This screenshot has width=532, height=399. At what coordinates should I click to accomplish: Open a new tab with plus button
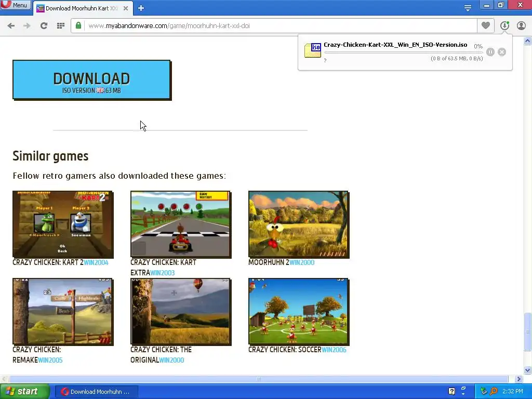(141, 8)
